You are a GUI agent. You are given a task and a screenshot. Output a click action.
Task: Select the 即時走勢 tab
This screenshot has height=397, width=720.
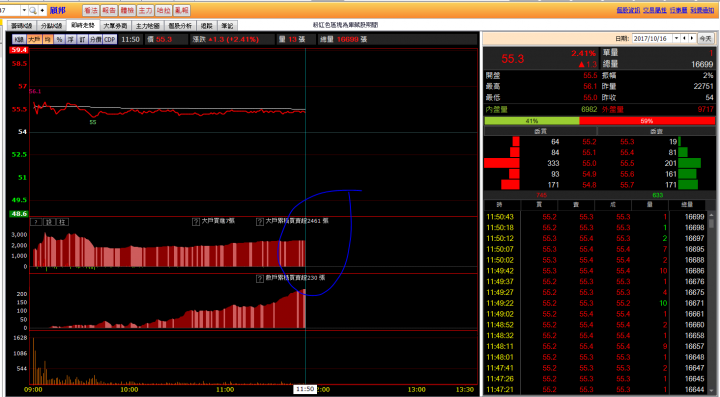(83, 25)
